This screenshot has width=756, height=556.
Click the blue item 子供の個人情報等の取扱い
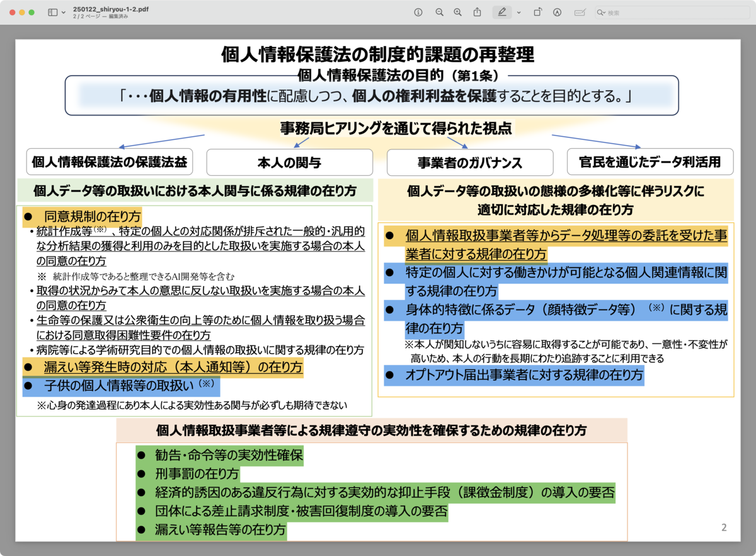pyautogui.click(x=121, y=385)
